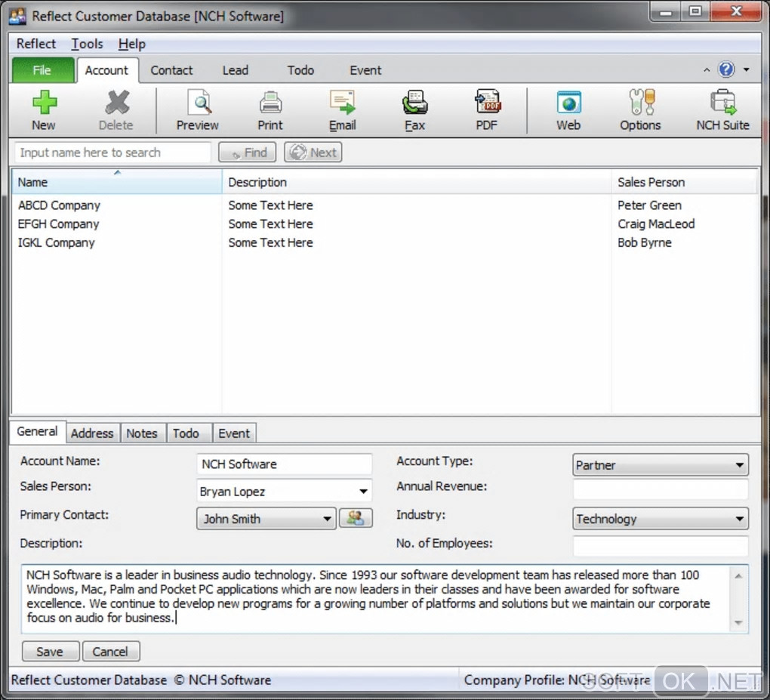Click Company Profile status bar text
The image size is (770, 700).
point(557,680)
